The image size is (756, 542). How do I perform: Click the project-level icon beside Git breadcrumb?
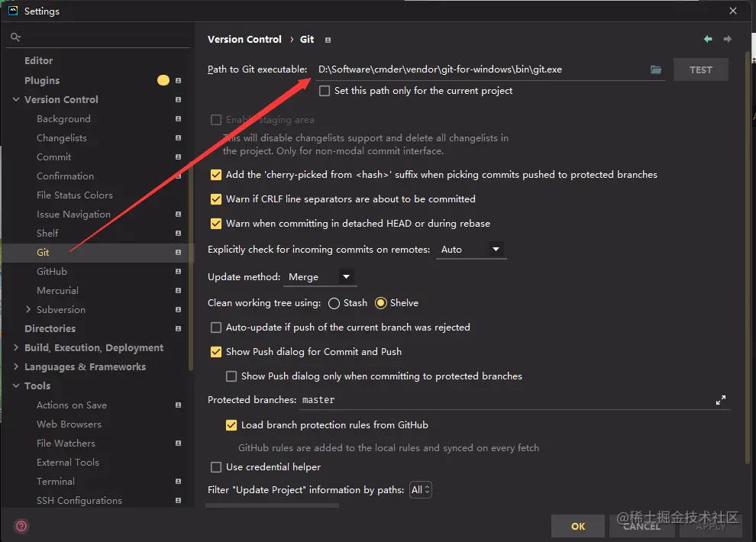[x=328, y=40]
